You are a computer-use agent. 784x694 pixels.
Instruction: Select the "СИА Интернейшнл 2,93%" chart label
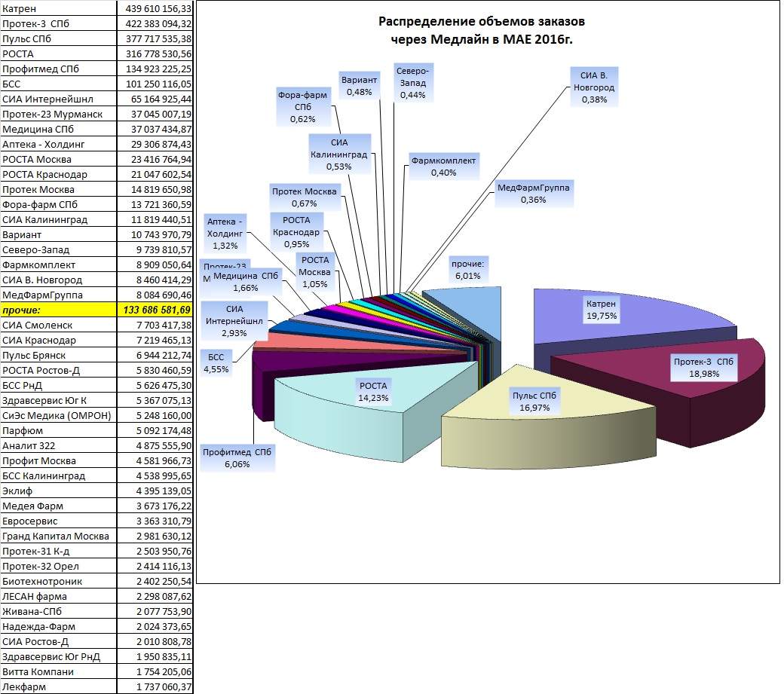(x=234, y=321)
